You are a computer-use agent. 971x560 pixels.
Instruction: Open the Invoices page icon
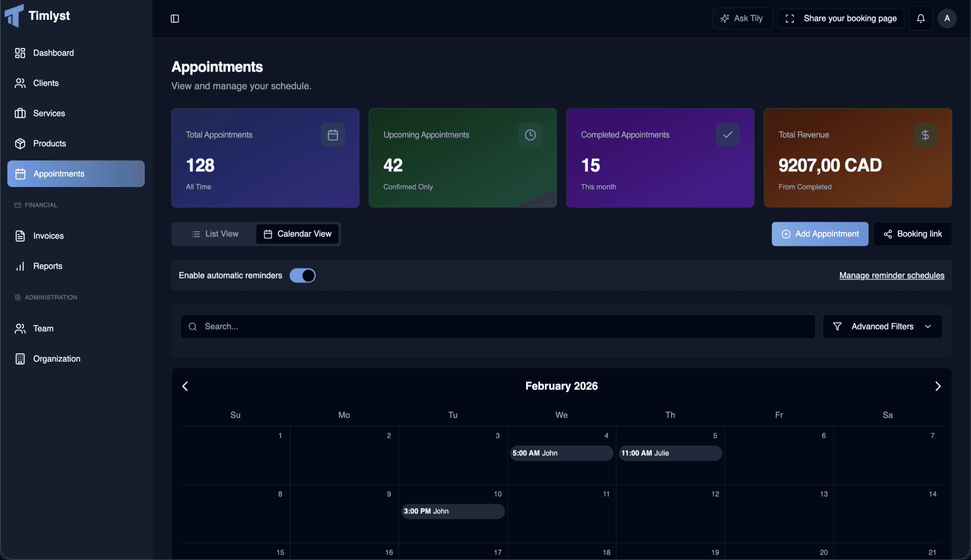coord(20,236)
